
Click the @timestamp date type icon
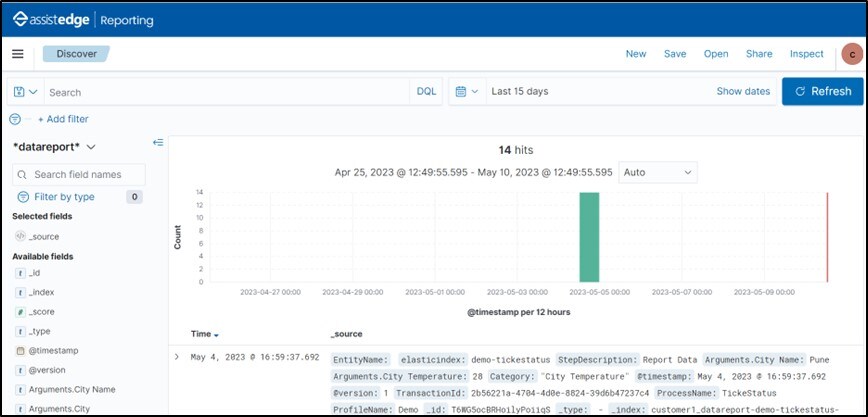coord(20,351)
